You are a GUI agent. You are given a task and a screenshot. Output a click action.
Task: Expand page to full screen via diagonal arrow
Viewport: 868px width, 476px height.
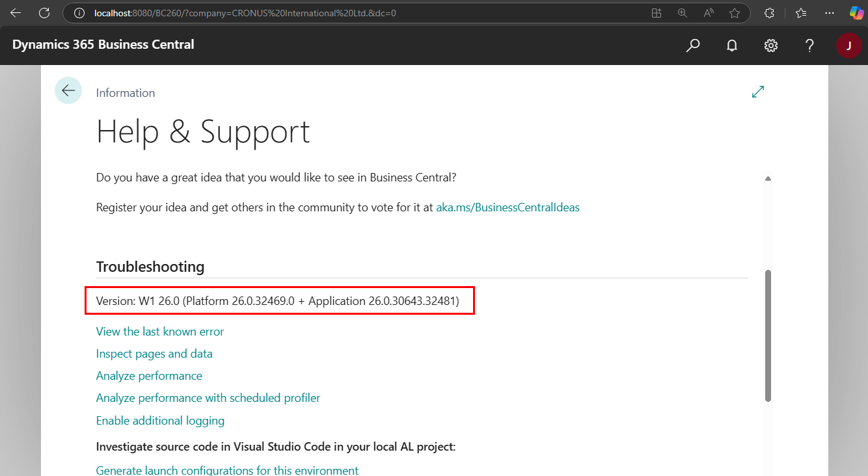point(757,91)
